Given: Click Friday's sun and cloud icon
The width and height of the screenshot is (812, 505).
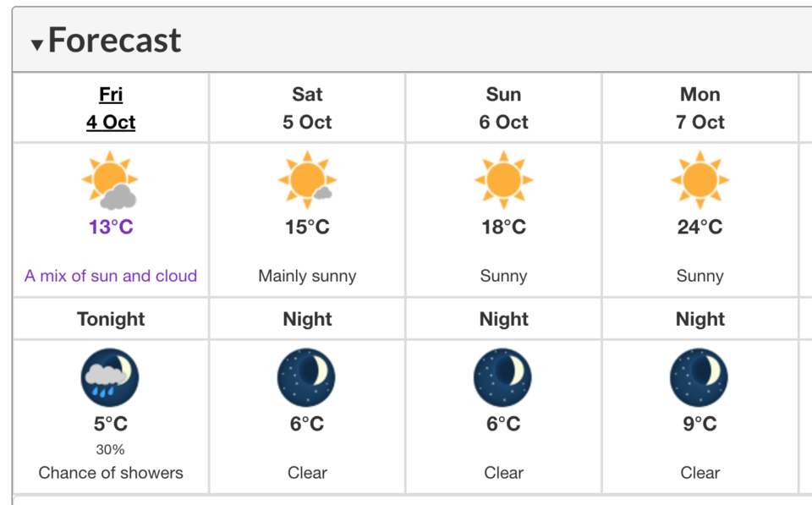Looking at the screenshot, I should [x=110, y=179].
